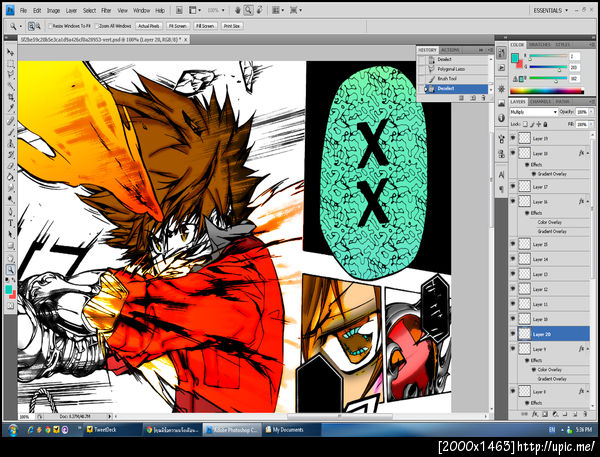
Task: Open the Opacity slider arrow
Action: coord(591,112)
